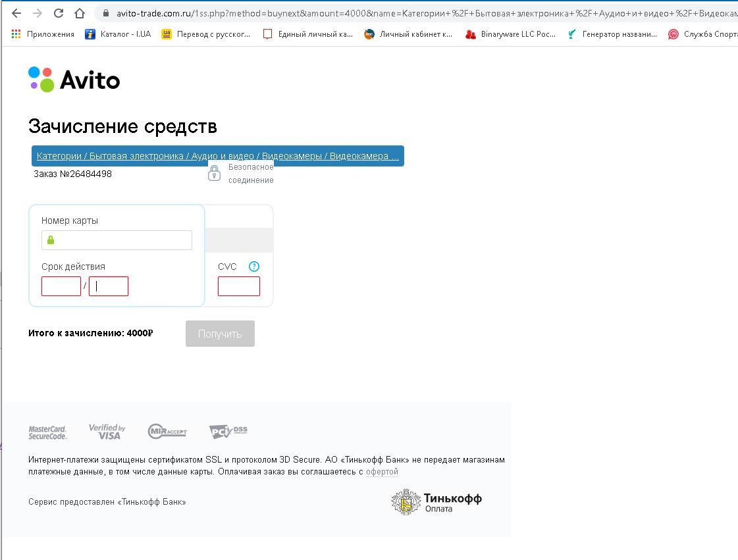Image resolution: width=738 pixels, height=560 pixels.
Task: Open the офертой link
Action: 382,472
